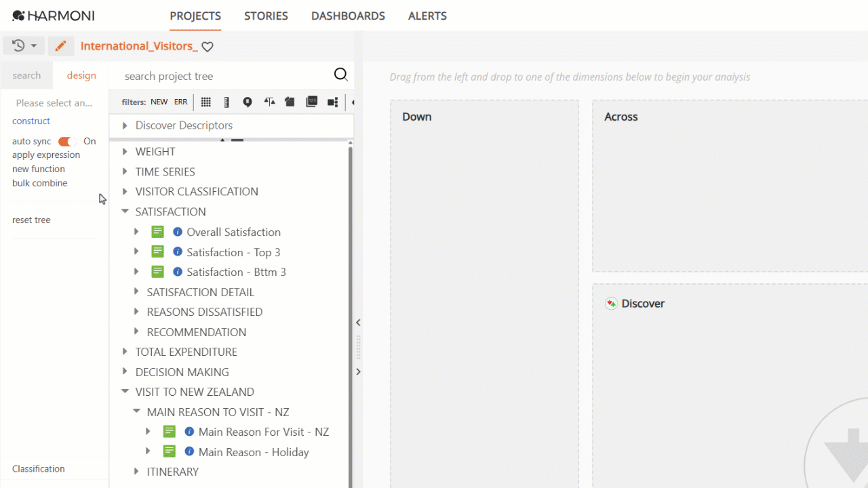This screenshot has width=868, height=488.
Task: Collapse the VISIT TO NEW ZEALAND node
Action: (125, 392)
